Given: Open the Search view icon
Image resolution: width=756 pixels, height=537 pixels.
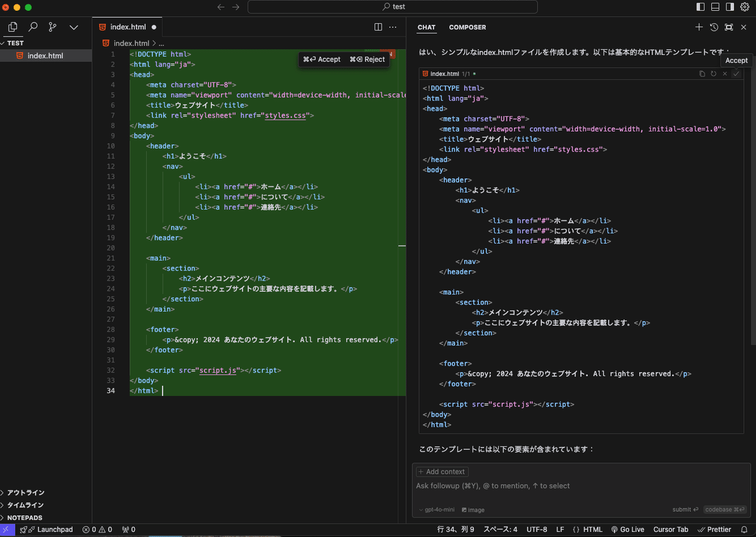Looking at the screenshot, I should pyautogui.click(x=33, y=27).
